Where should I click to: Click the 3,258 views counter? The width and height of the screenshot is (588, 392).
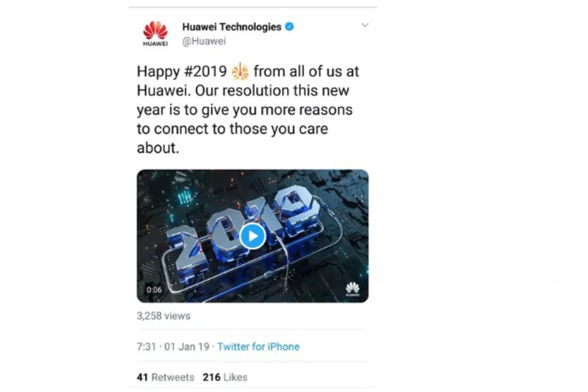(x=164, y=316)
